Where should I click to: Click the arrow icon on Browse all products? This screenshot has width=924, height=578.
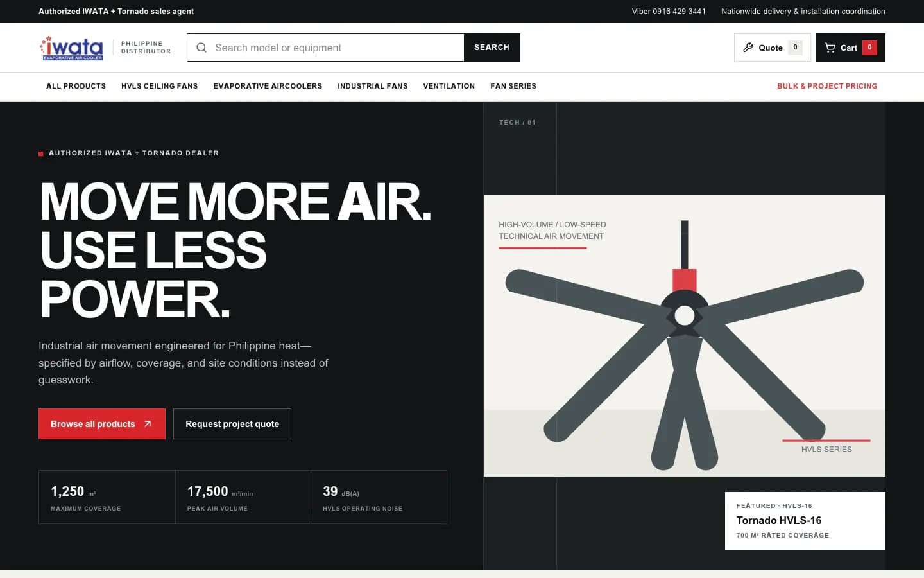(x=148, y=424)
